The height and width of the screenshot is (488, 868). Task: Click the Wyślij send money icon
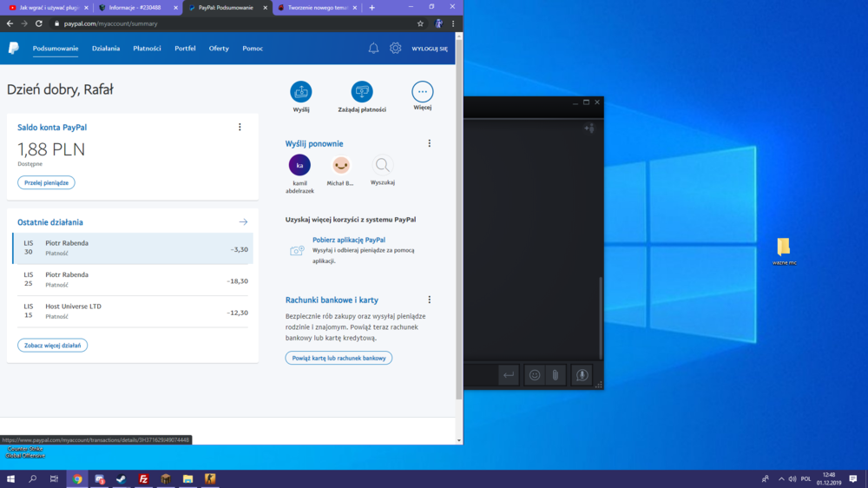pos(301,91)
